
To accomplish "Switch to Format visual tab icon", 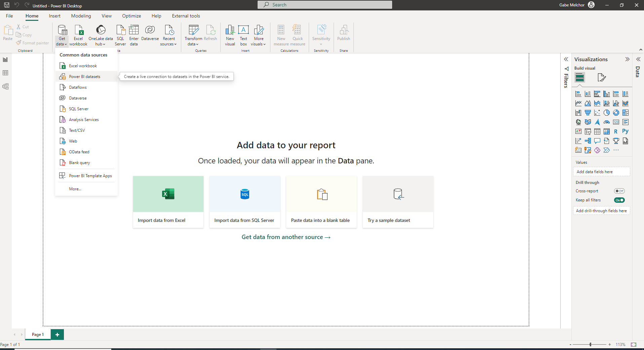I will point(602,78).
